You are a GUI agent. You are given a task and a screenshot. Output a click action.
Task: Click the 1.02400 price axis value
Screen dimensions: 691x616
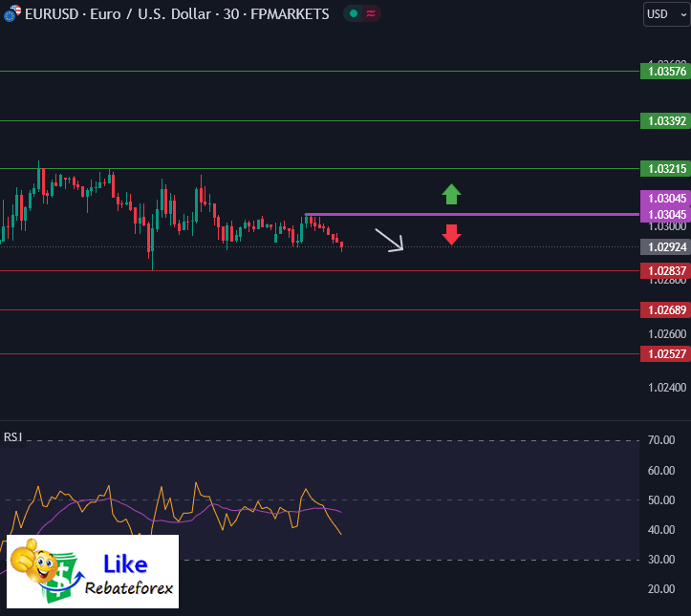click(x=667, y=388)
